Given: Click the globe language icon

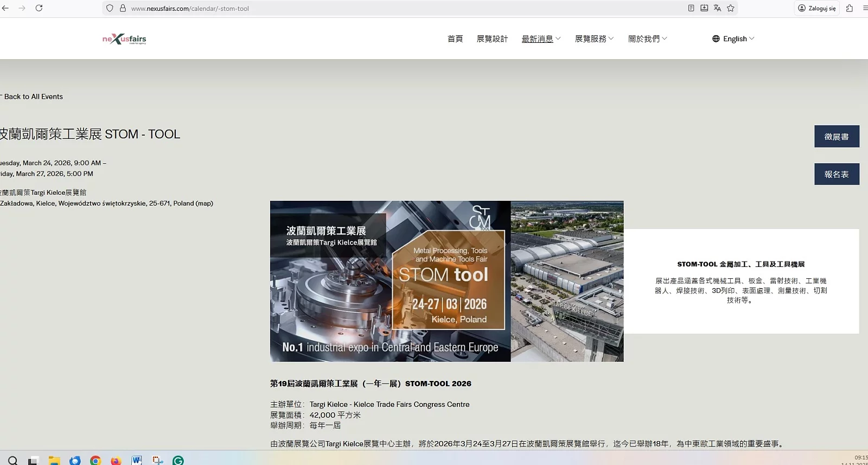Looking at the screenshot, I should 716,39.
